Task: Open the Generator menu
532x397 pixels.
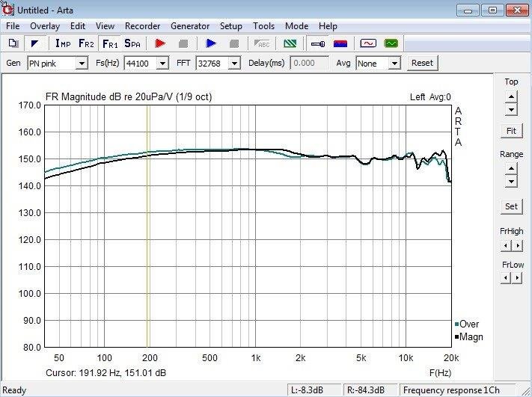Action: point(190,26)
